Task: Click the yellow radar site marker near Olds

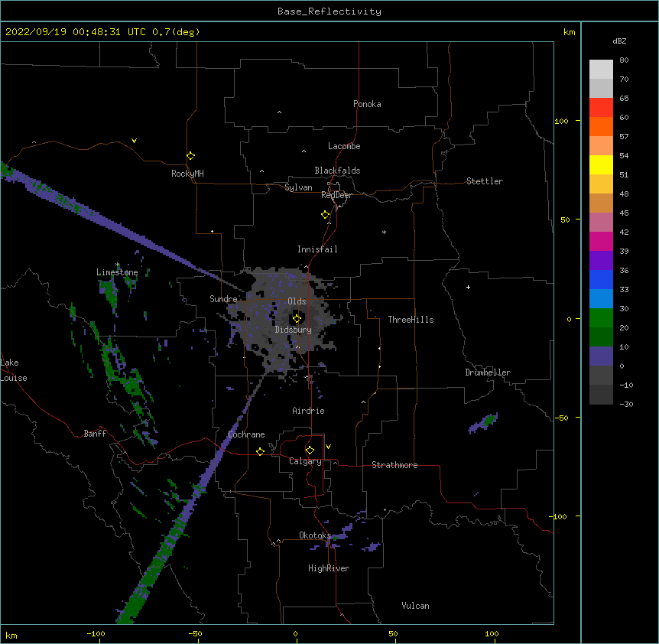Action: [x=297, y=318]
